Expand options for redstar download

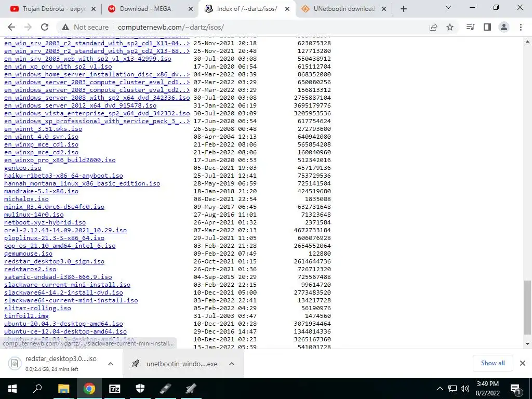[x=111, y=364]
